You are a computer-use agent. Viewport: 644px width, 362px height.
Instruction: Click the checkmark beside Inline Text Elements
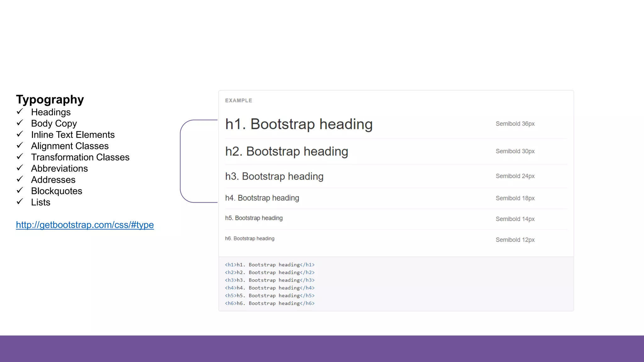tap(20, 134)
